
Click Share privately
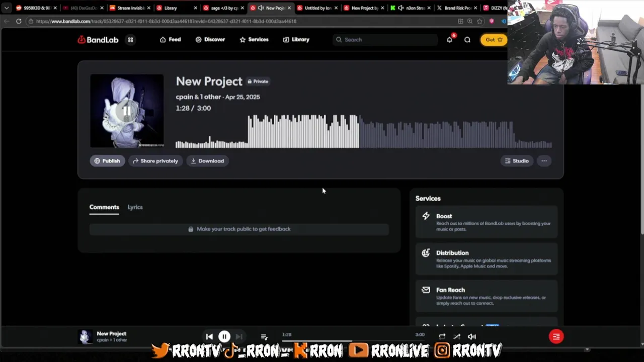155,161
